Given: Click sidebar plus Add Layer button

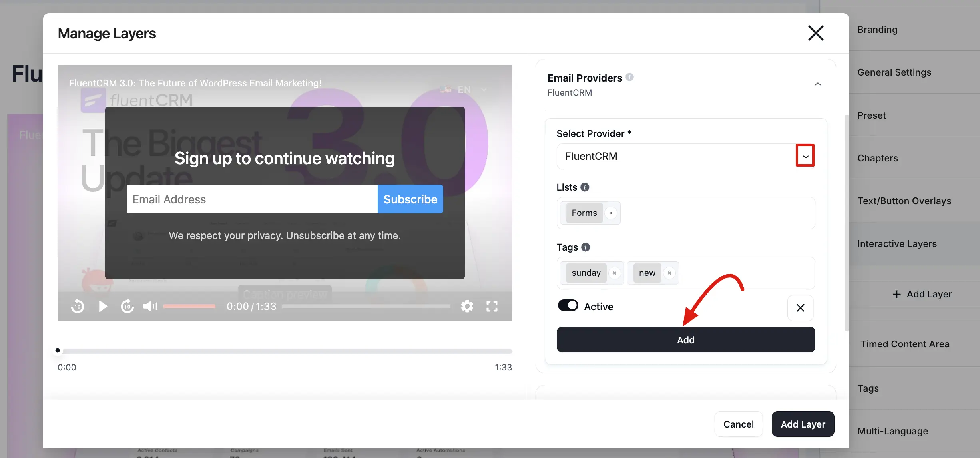Looking at the screenshot, I should (922, 294).
